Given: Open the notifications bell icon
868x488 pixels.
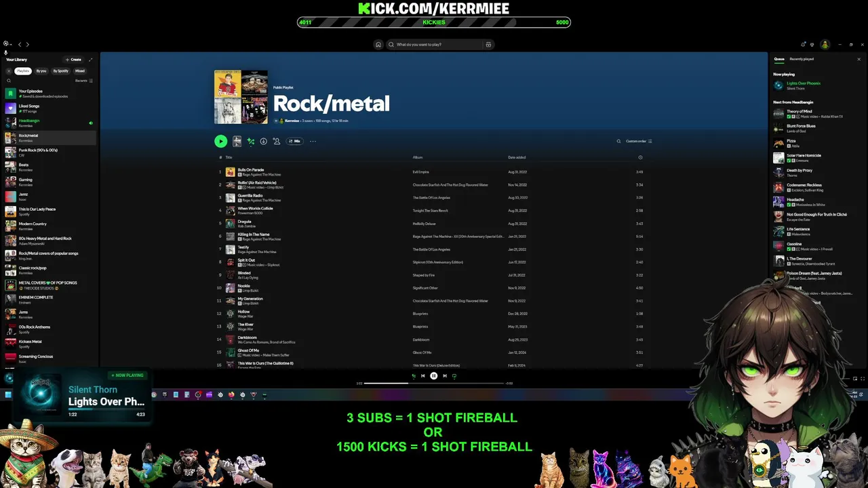Looking at the screenshot, I should [804, 45].
